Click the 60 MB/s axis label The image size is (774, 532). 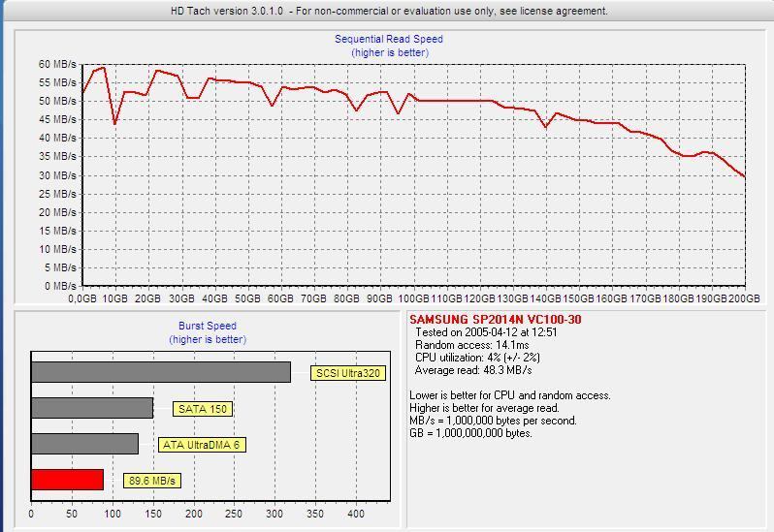(57, 64)
